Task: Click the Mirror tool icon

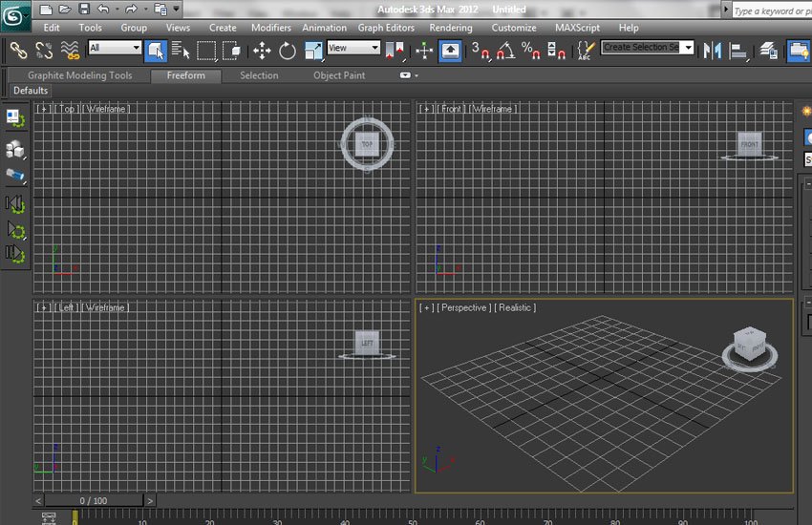Action: [711, 50]
